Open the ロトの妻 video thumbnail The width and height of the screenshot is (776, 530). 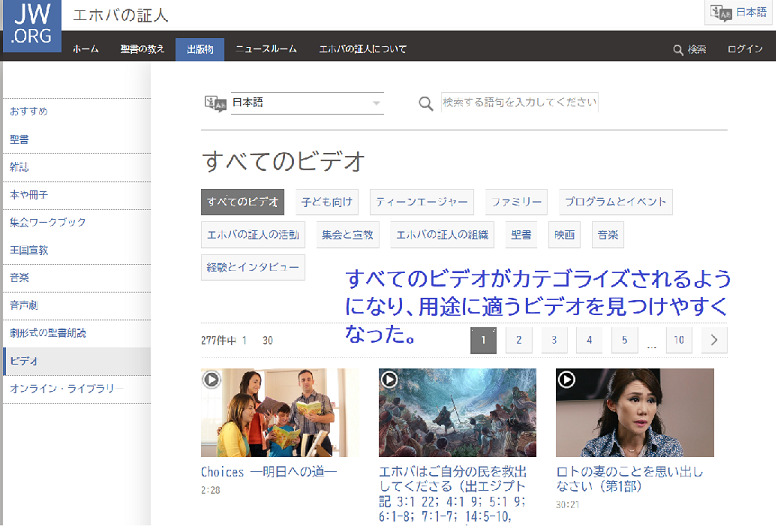tap(634, 413)
